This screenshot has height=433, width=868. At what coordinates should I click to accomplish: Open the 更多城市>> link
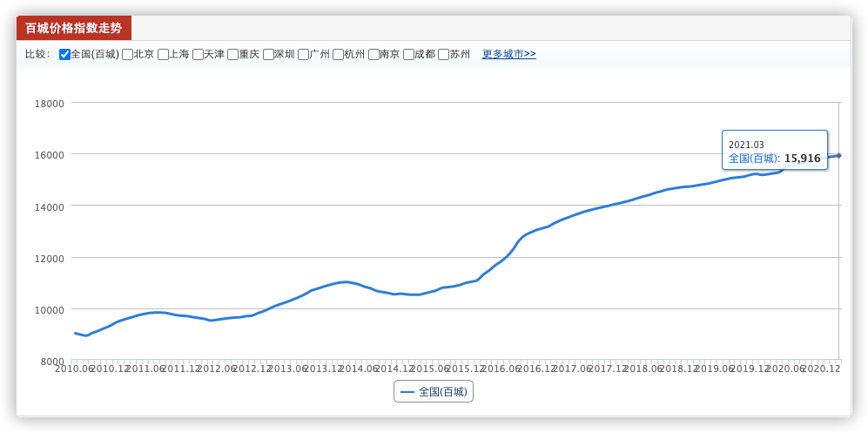tap(508, 54)
